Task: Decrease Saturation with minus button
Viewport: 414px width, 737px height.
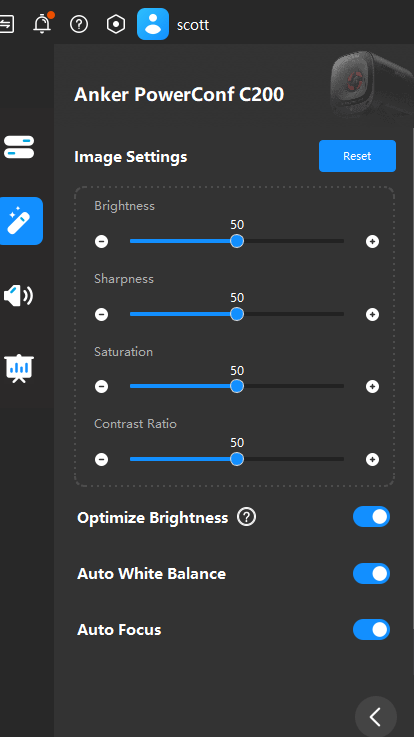Action: click(102, 386)
